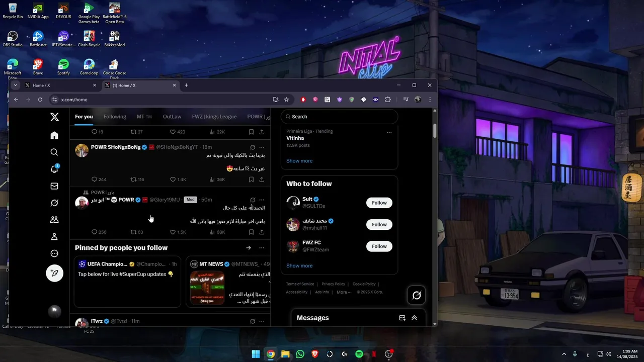Reload the x.com page
The width and height of the screenshot is (644, 362).
click(x=40, y=100)
